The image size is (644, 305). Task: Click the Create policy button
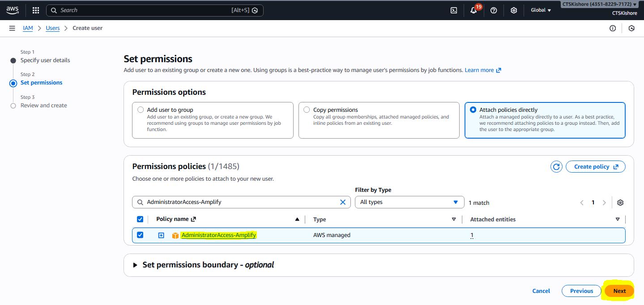pyautogui.click(x=595, y=167)
